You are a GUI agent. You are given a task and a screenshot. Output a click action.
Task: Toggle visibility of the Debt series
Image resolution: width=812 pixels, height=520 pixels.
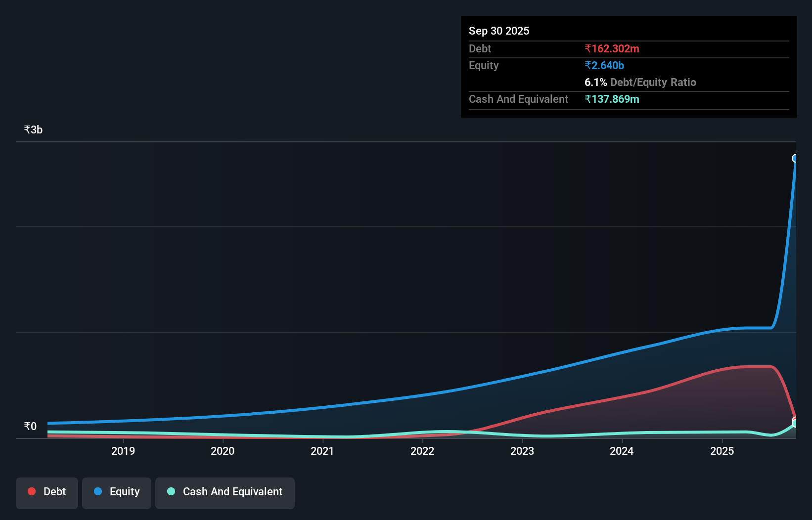coord(46,492)
